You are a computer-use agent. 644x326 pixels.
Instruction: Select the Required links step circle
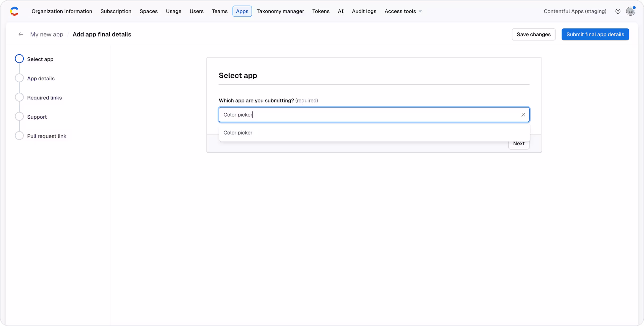19,97
